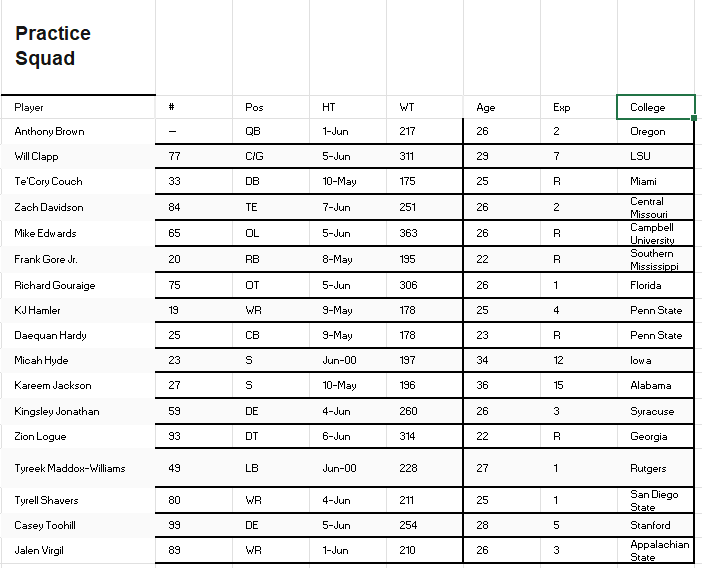Select the Exp header cell
Viewport: 702px width, 568px height.
click(x=579, y=107)
